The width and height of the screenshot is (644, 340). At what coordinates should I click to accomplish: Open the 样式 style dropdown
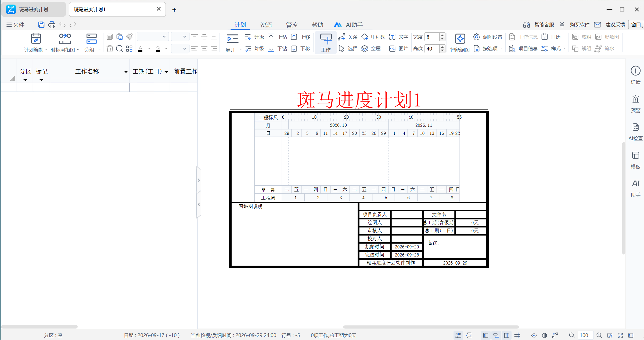(x=553, y=49)
